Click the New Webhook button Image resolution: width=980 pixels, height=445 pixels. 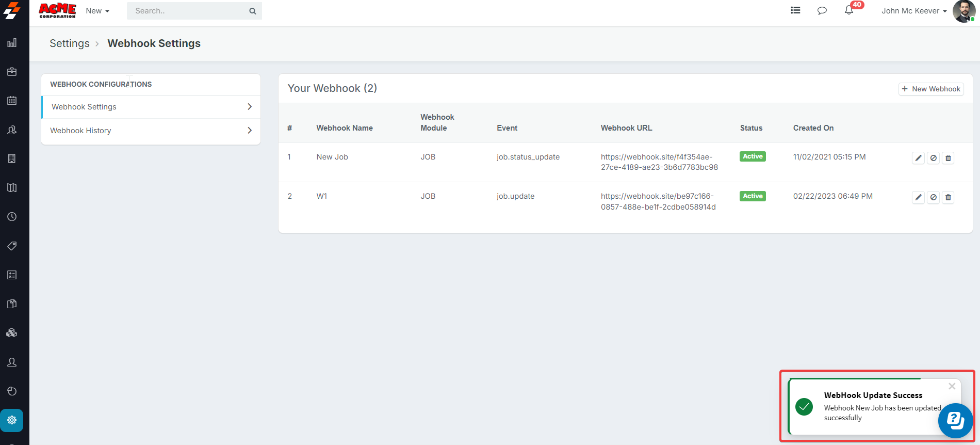(x=931, y=89)
